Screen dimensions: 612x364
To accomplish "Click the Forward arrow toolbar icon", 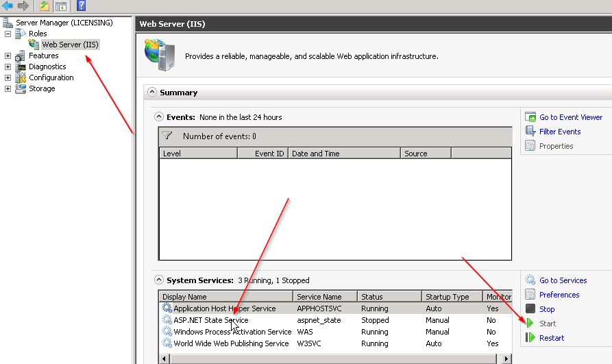I will click(23, 5).
